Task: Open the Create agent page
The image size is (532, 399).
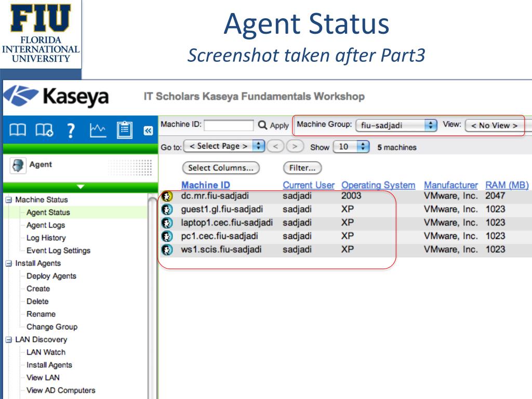Action: 38,289
